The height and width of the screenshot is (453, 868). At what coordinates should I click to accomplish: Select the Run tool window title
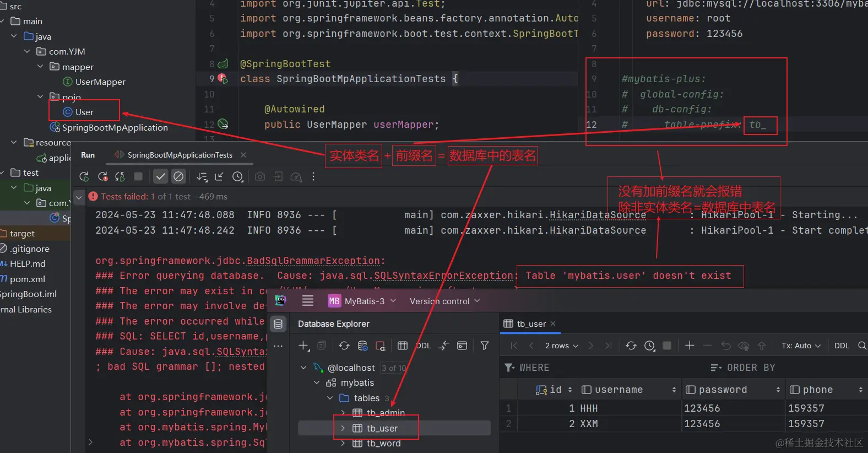tap(88, 155)
